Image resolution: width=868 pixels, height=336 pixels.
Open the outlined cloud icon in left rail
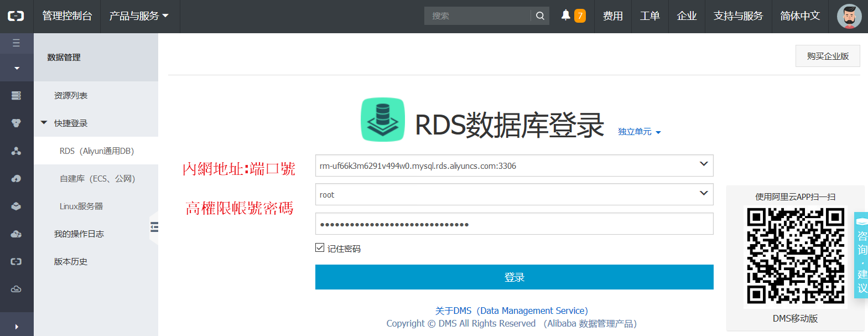(17, 290)
